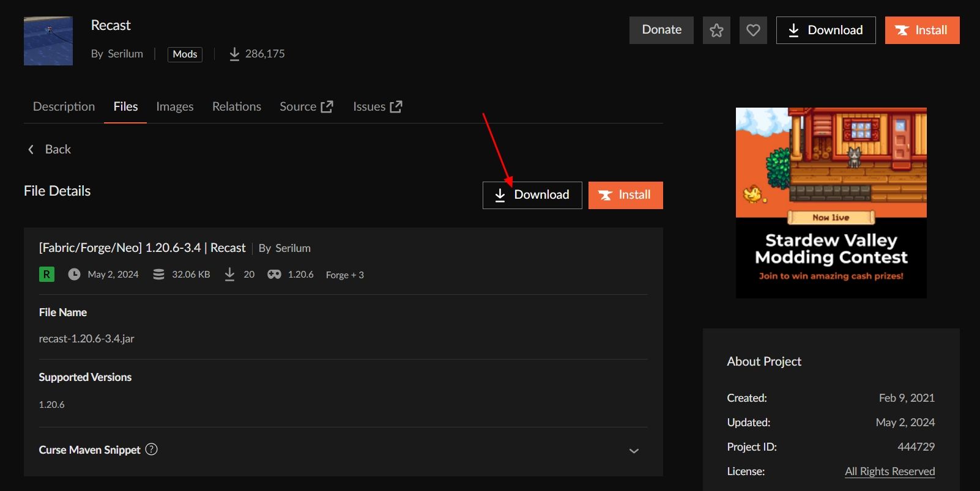
Task: Click the download count icon beside 20
Action: (229, 275)
